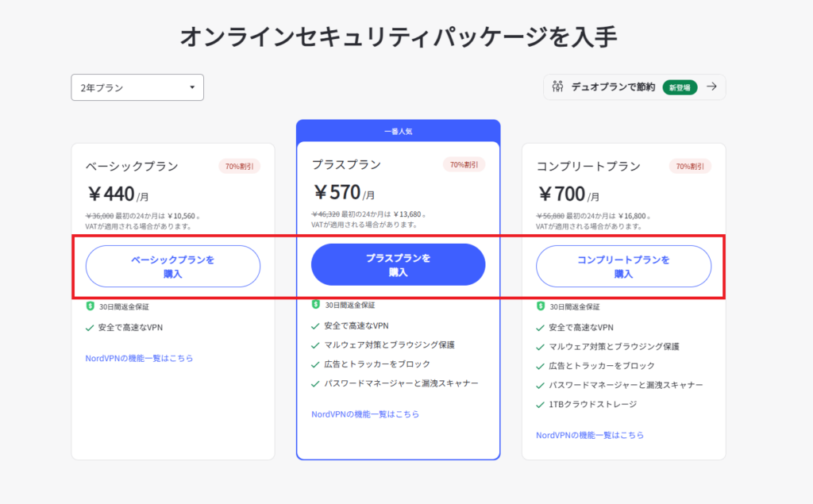Open NordVPN feature list link in Plus plan
Screen dimensions: 813x504
(x=365, y=414)
